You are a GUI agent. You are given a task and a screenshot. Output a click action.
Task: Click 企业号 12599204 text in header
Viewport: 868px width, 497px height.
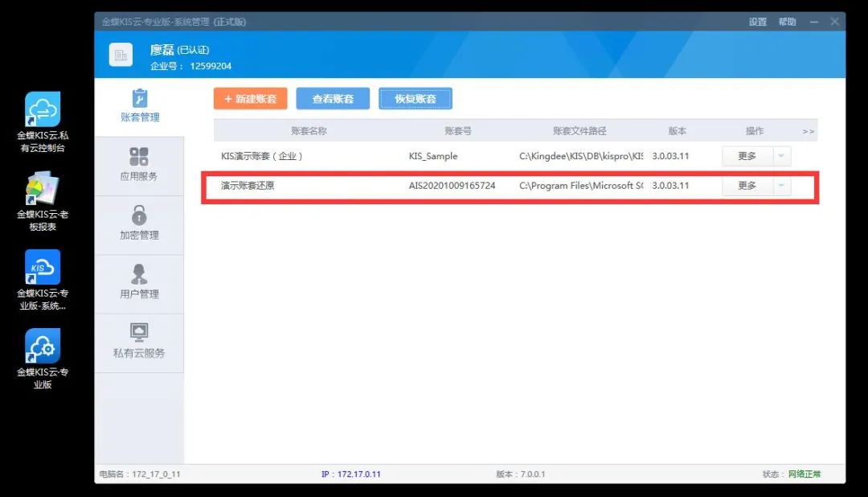[191, 66]
